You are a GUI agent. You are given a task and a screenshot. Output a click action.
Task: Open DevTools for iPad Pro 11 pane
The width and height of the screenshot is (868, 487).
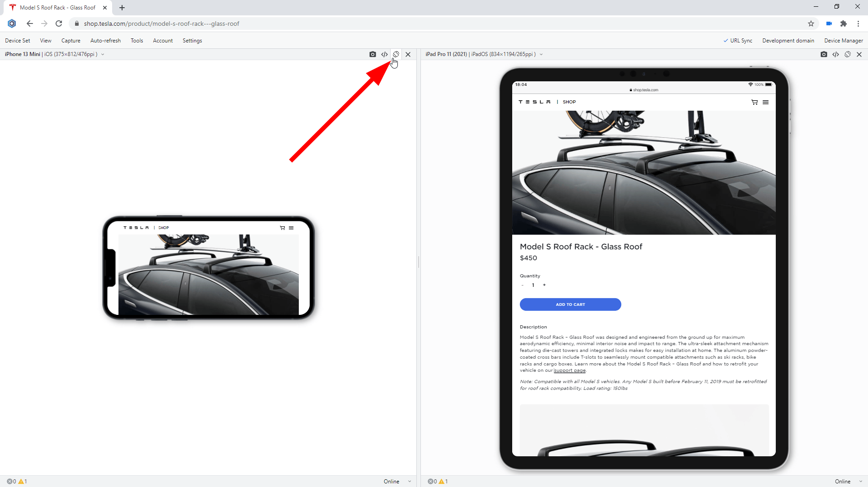(835, 54)
